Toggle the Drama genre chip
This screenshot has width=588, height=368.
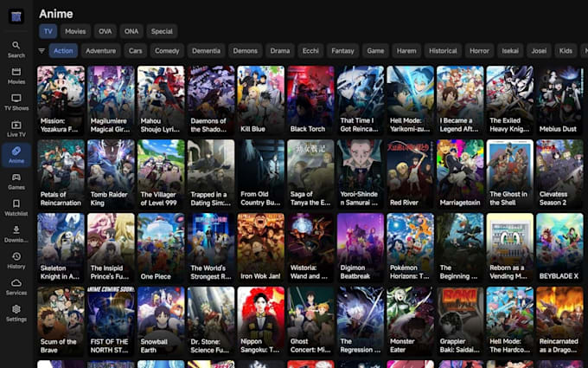280,51
